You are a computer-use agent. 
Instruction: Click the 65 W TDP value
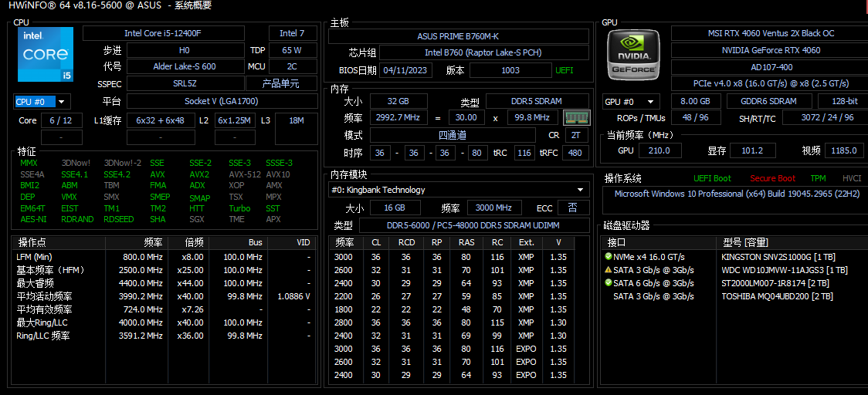(292, 50)
